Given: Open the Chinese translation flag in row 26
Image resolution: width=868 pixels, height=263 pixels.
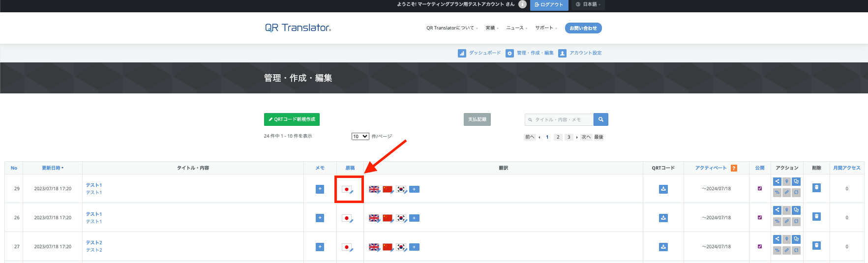Looking at the screenshot, I should (x=388, y=218).
